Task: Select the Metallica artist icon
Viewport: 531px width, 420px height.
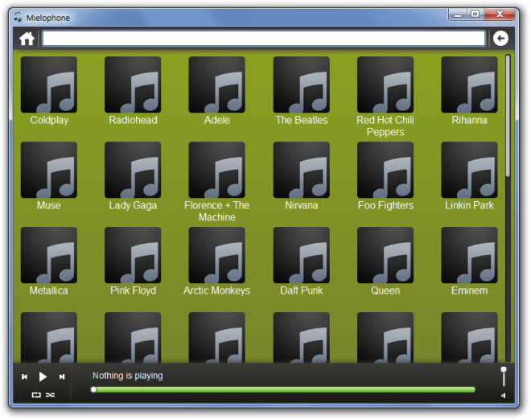Action: (49, 255)
